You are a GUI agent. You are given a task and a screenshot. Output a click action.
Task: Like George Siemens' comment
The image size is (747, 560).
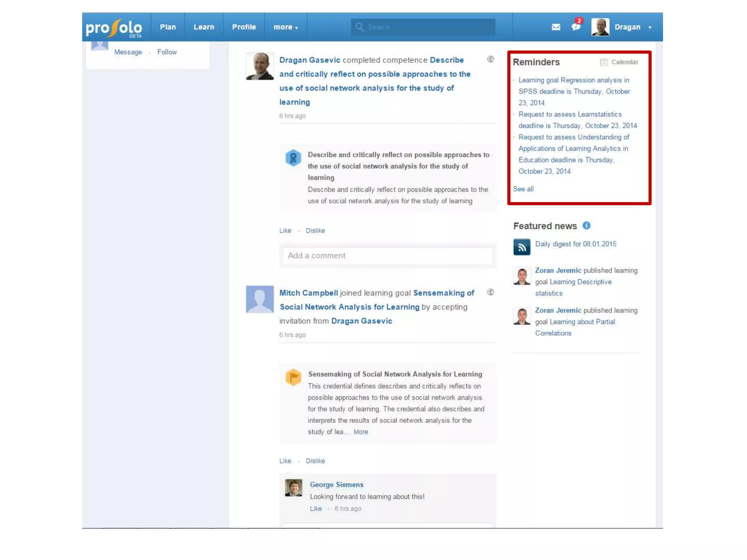tap(316, 509)
